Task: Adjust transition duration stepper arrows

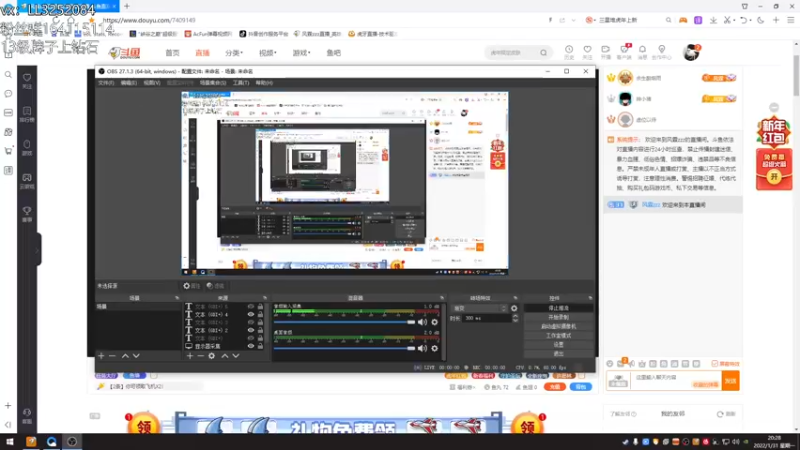Action: [515, 318]
